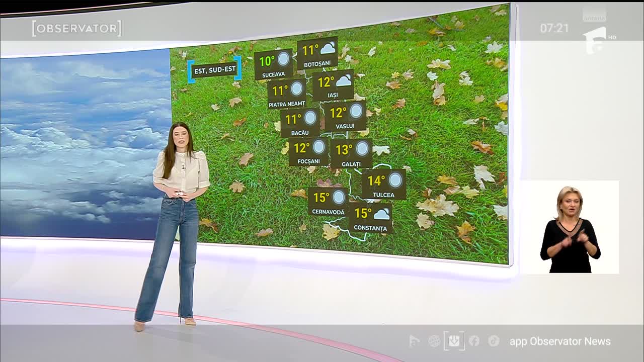Click the sign language interpreter window

point(570,227)
